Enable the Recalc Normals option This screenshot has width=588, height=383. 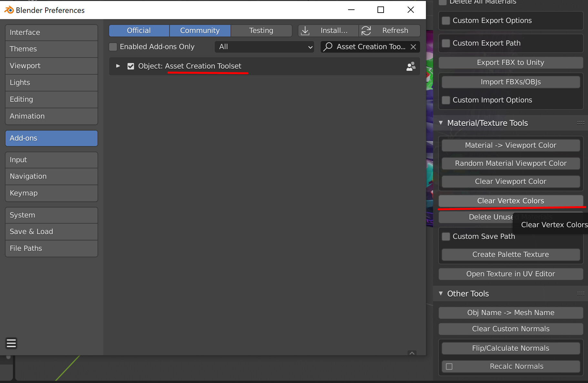[x=449, y=366]
